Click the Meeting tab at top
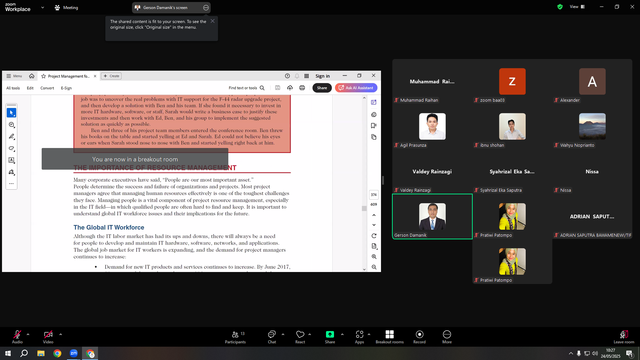The width and height of the screenshot is (640, 360). point(66,7)
